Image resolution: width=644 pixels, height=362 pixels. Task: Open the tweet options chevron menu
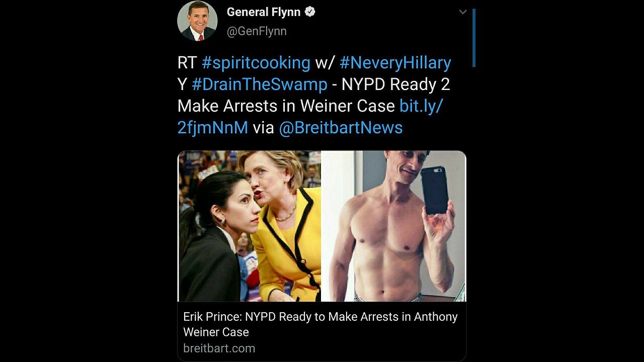(x=463, y=12)
